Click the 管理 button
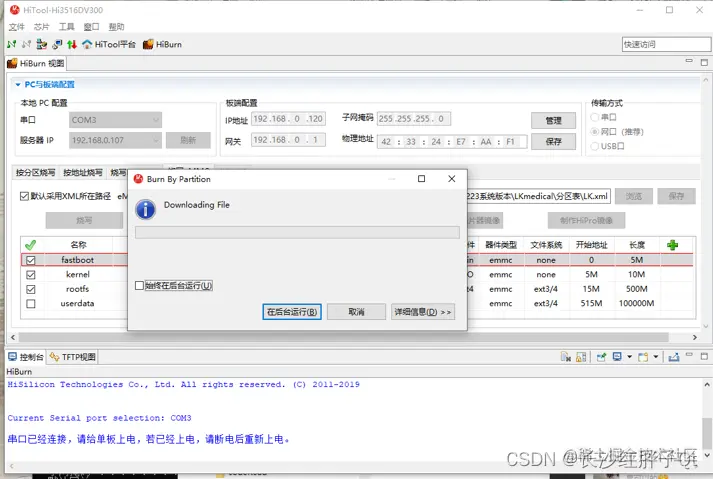Viewport: 713px width, 479px height. click(x=553, y=121)
